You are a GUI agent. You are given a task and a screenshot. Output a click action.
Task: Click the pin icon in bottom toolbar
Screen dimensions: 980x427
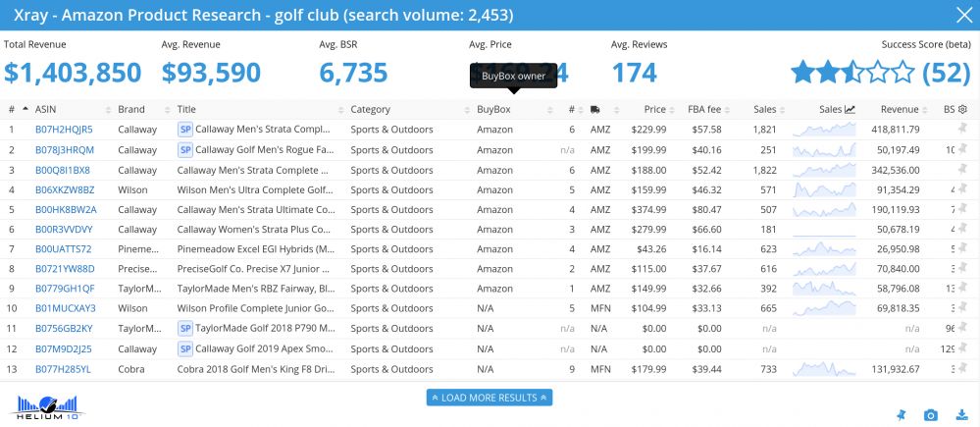coord(901,414)
